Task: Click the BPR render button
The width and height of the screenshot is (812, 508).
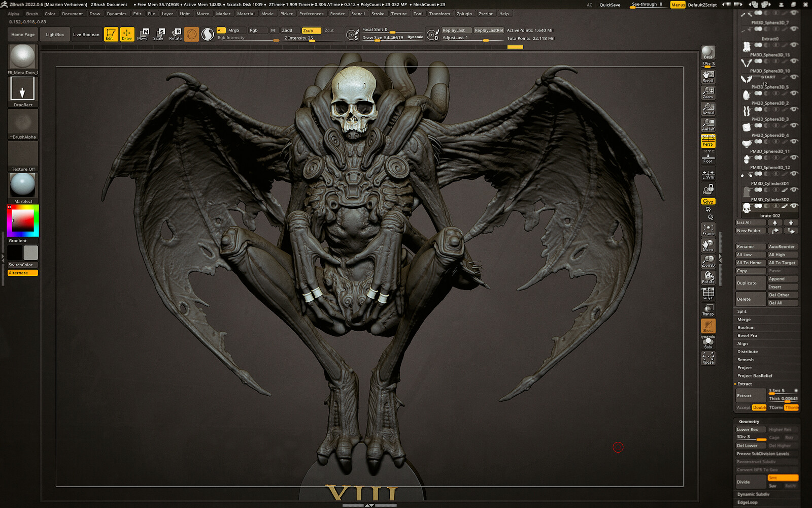Action: click(708, 53)
